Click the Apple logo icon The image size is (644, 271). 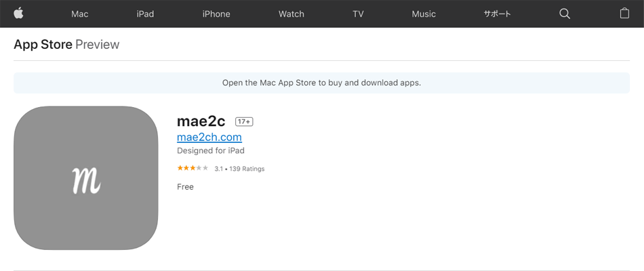[18, 13]
